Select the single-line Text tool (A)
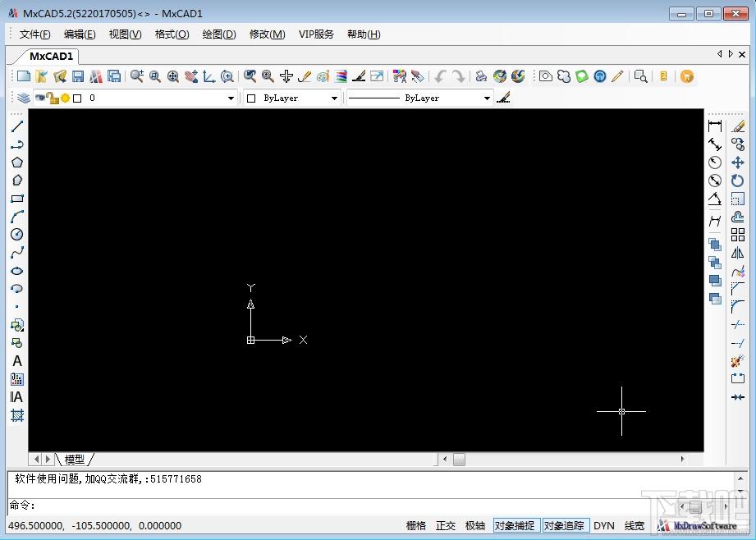This screenshot has height=540, width=756. 17,360
